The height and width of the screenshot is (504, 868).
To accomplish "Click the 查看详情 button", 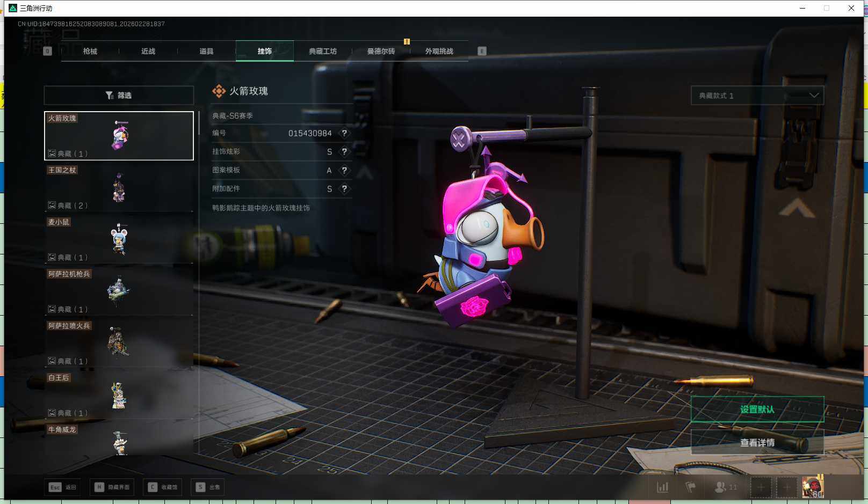I will coord(757,443).
